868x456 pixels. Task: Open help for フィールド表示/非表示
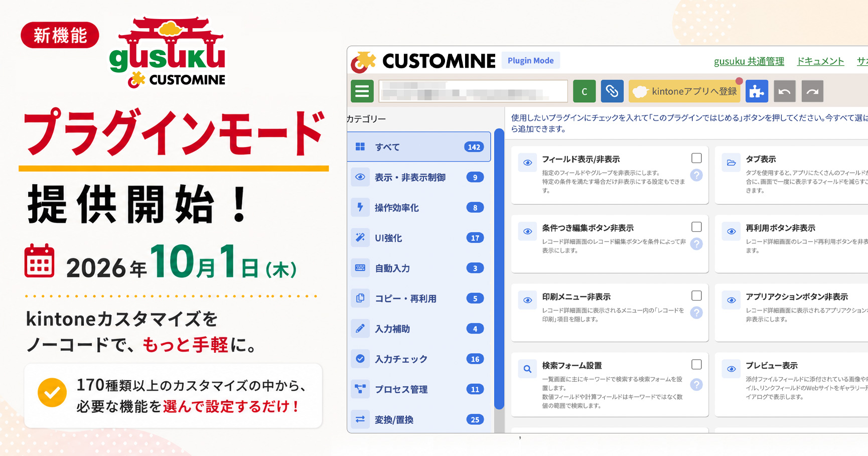pyautogui.click(x=696, y=175)
